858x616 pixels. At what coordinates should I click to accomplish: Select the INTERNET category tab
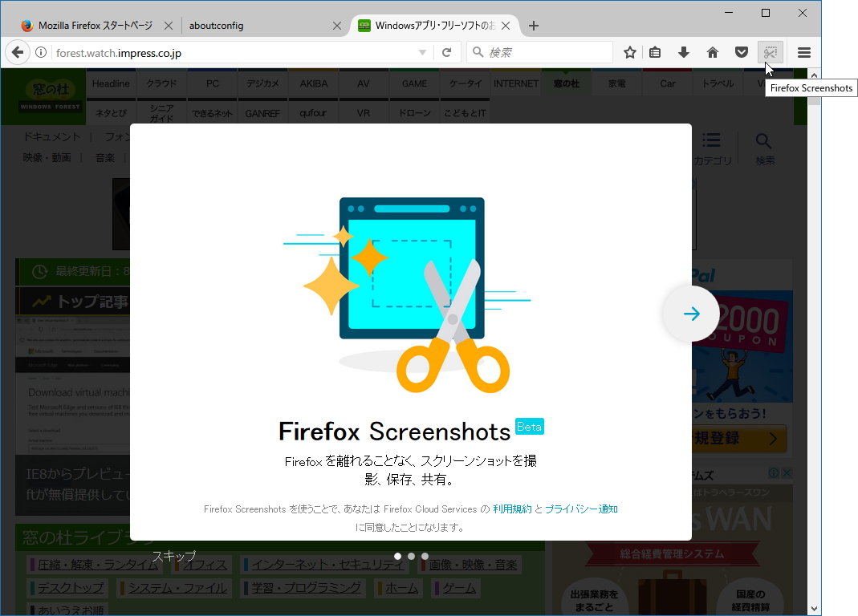pyautogui.click(x=515, y=82)
